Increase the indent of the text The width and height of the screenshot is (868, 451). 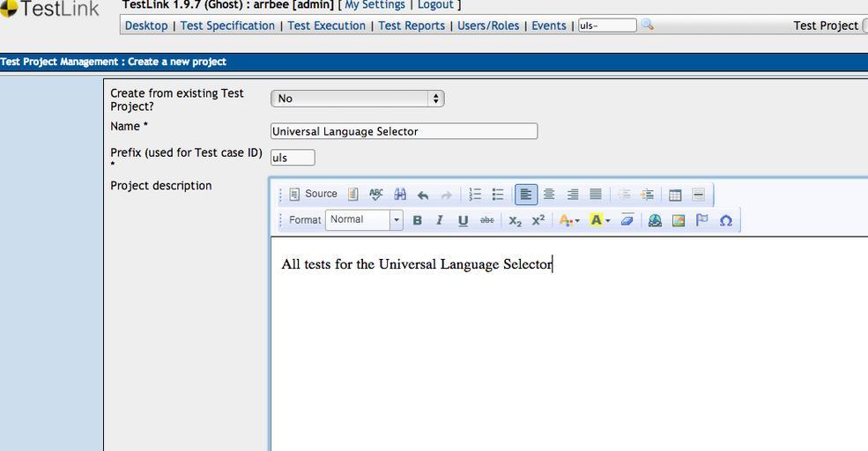[x=647, y=195]
